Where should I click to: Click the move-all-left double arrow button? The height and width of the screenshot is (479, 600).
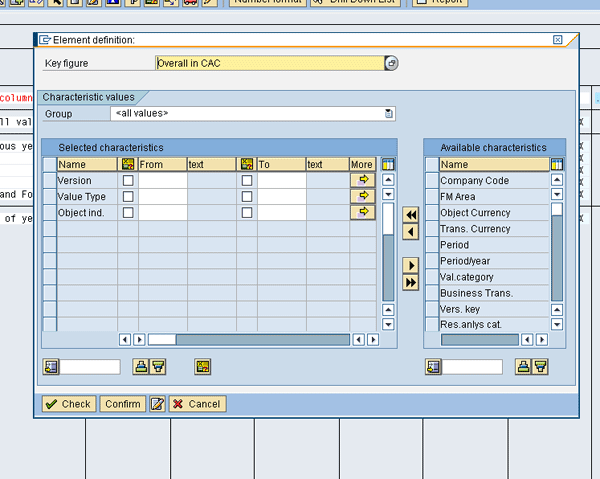coord(410,215)
